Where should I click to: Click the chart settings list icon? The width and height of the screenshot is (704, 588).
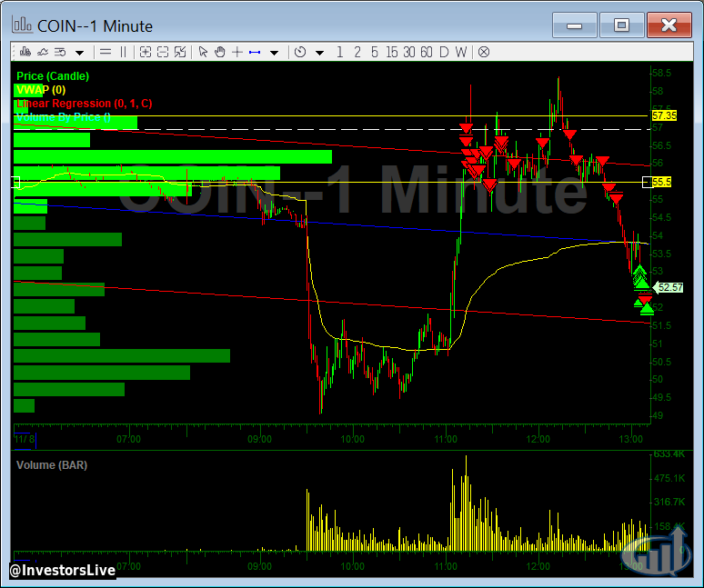pyautogui.click(x=60, y=52)
